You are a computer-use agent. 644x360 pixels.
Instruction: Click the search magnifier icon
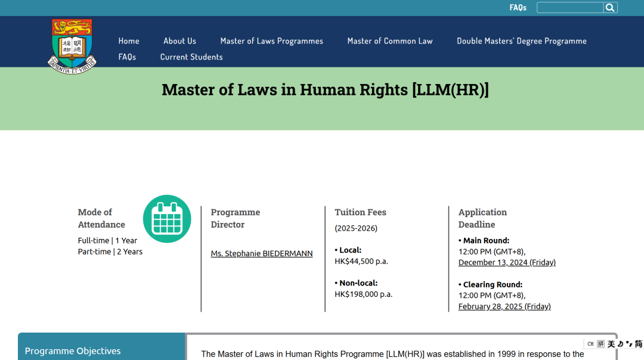pyautogui.click(x=610, y=8)
